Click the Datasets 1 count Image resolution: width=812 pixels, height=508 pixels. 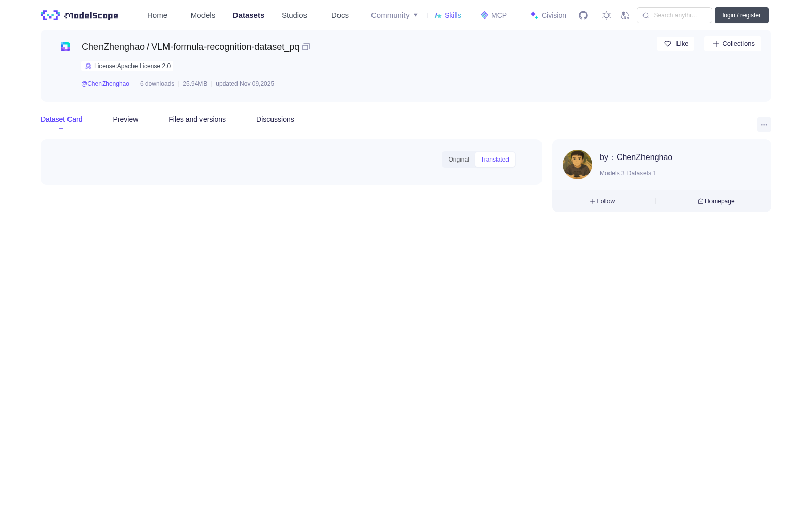tap(641, 173)
